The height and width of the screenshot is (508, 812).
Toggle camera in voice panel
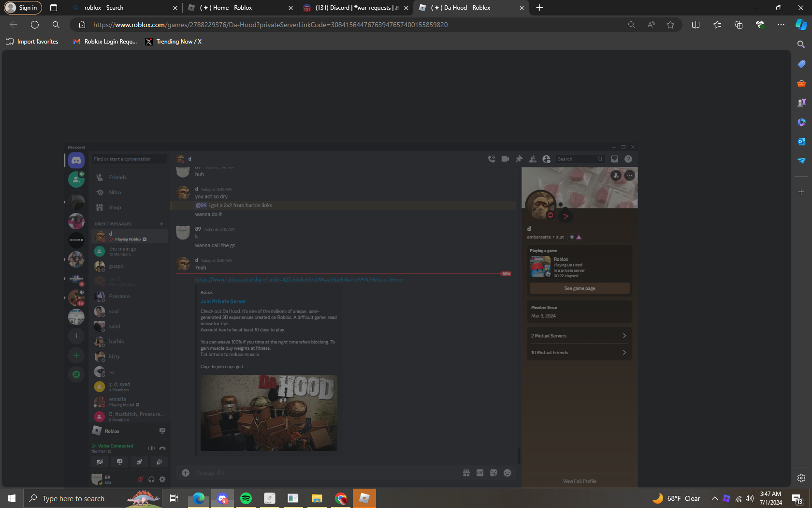tap(100, 462)
